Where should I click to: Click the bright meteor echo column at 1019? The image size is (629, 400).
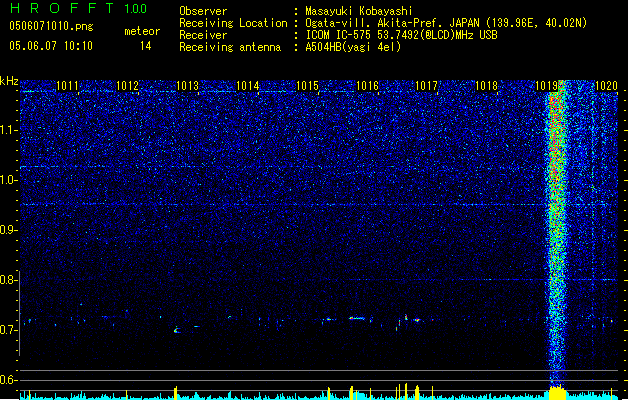(x=557, y=233)
